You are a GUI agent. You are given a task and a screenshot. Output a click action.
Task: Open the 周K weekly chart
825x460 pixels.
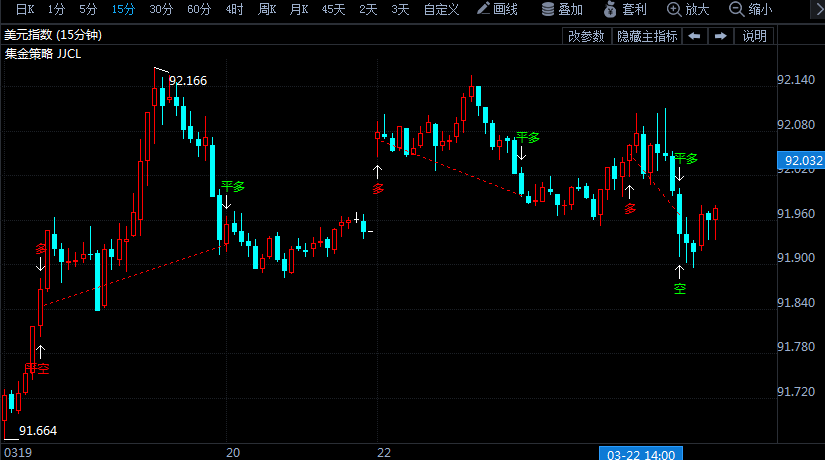(x=267, y=9)
